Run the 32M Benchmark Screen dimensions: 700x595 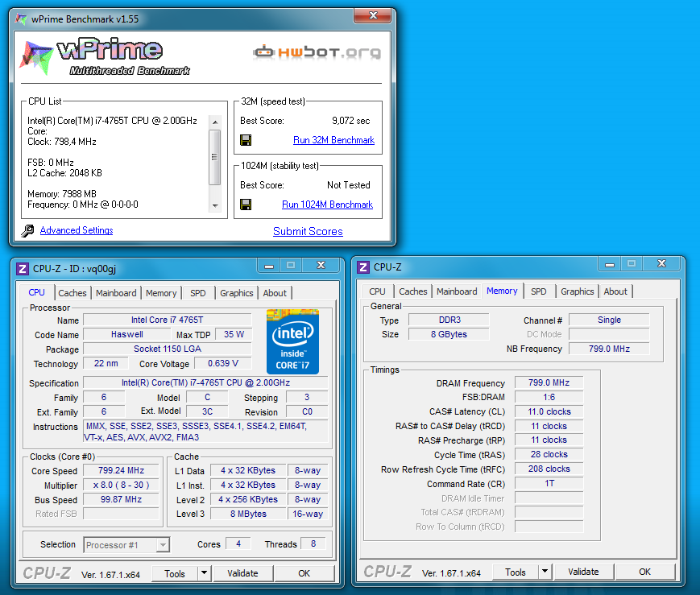334,140
